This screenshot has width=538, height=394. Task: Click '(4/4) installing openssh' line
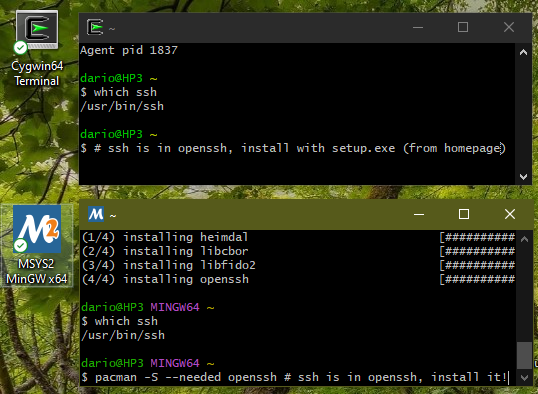pyautogui.click(x=165, y=279)
